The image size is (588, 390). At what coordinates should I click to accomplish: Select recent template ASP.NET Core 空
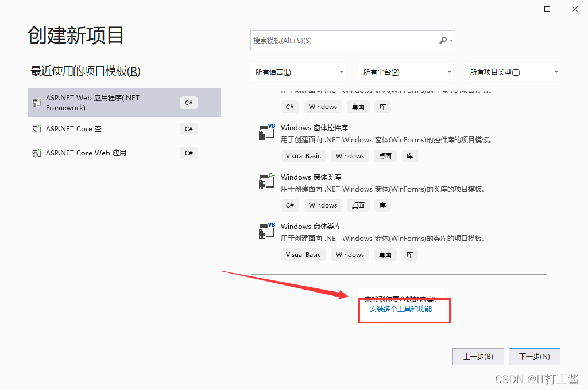(x=124, y=129)
